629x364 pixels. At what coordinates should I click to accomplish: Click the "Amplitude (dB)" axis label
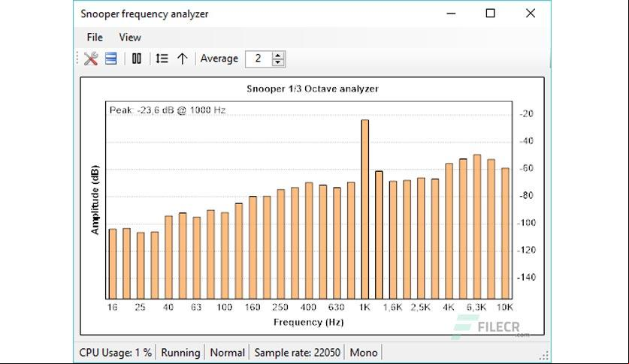click(95, 200)
